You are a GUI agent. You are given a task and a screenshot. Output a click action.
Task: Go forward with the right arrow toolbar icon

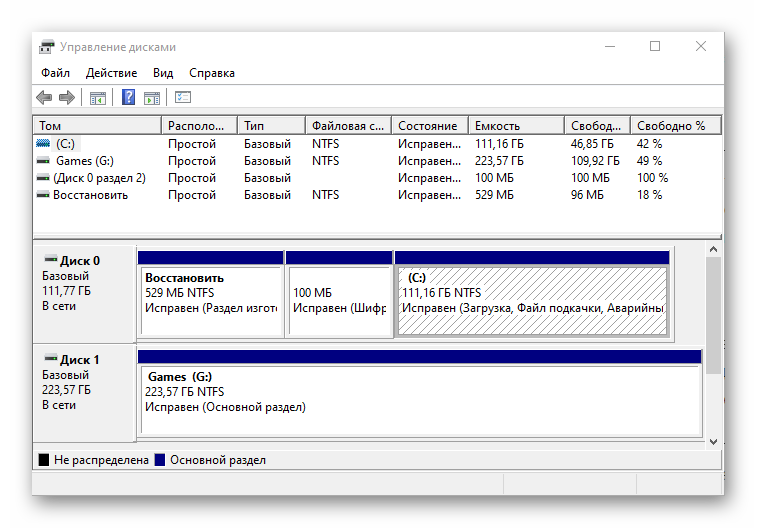tap(67, 97)
